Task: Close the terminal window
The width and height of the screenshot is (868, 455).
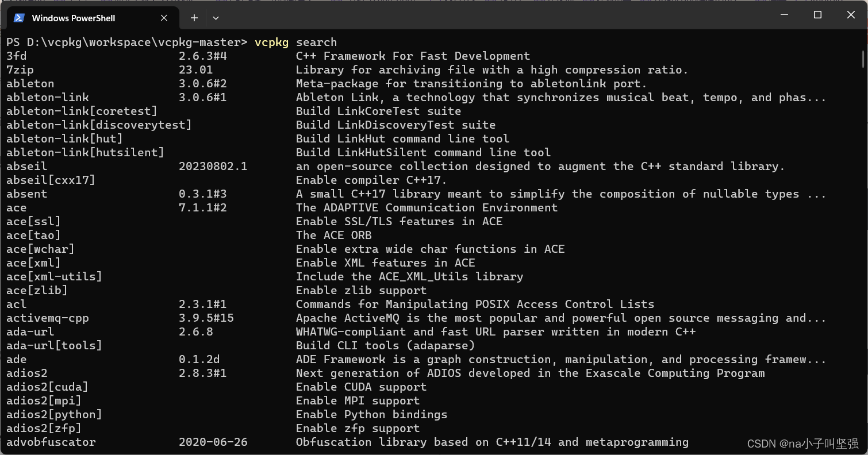Action: (x=851, y=15)
